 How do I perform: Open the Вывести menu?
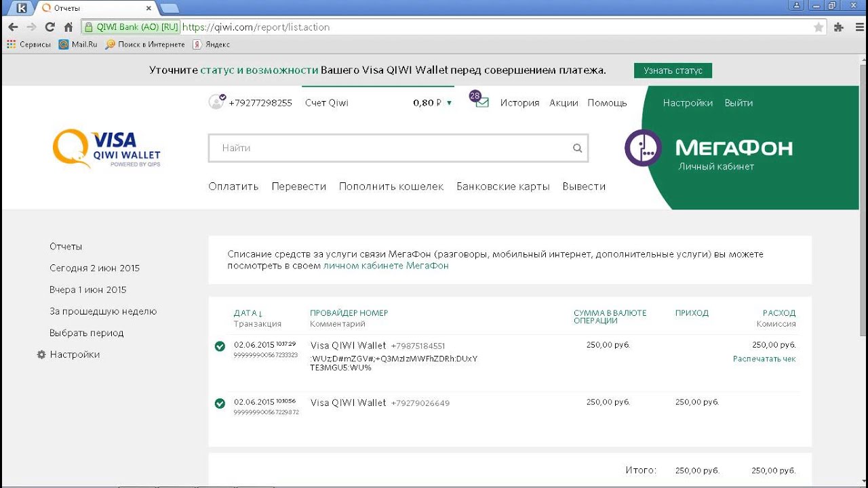point(584,186)
